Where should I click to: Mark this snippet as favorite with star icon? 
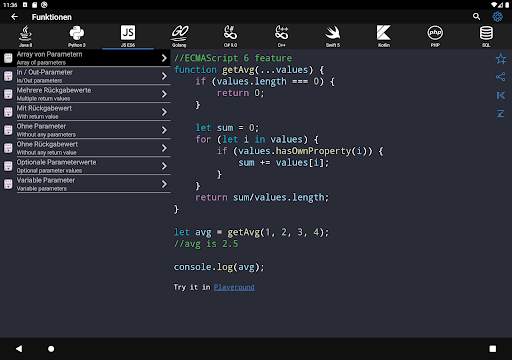[501, 59]
